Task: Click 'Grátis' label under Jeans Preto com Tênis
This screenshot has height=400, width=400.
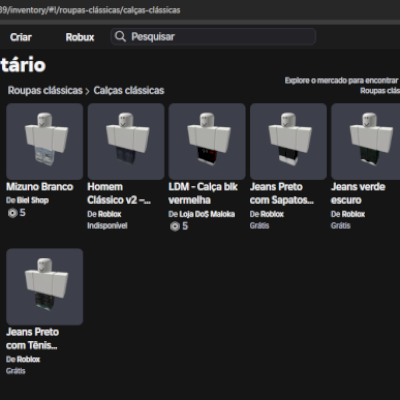Action: pyautogui.click(x=16, y=371)
